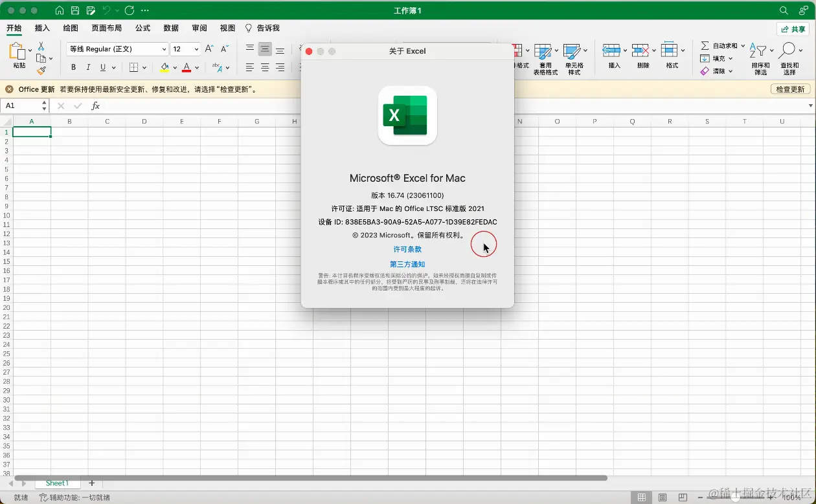Expand the formula bar arrow

click(810, 105)
